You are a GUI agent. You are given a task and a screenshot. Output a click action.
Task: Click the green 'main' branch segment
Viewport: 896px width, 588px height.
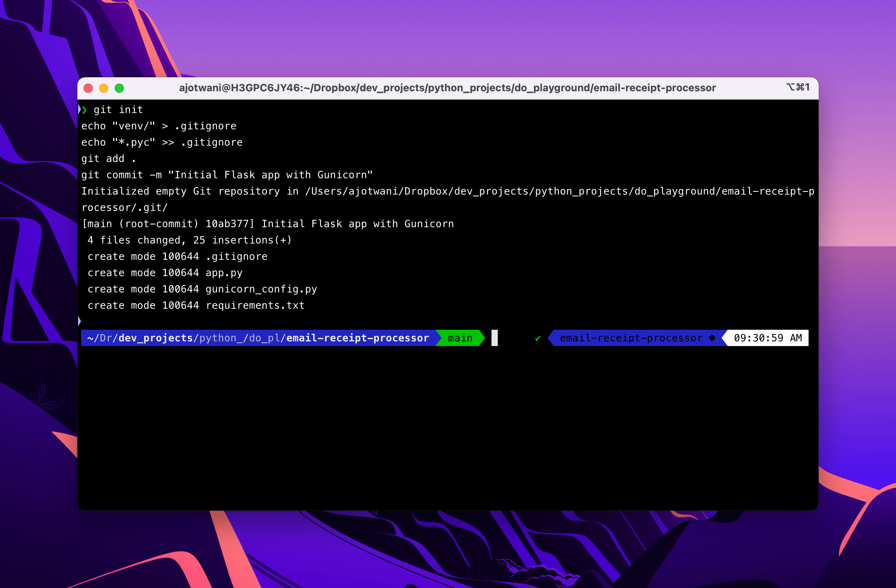(x=460, y=338)
